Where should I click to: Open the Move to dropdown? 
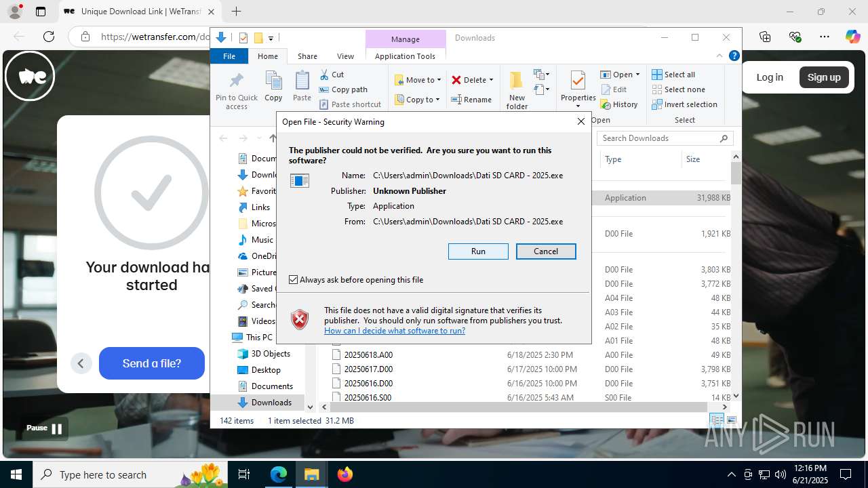418,80
